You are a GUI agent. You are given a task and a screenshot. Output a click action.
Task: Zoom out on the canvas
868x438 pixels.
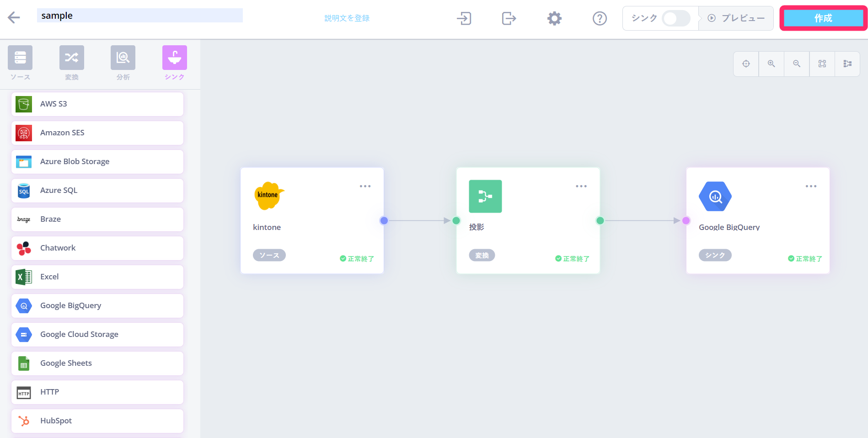point(797,64)
